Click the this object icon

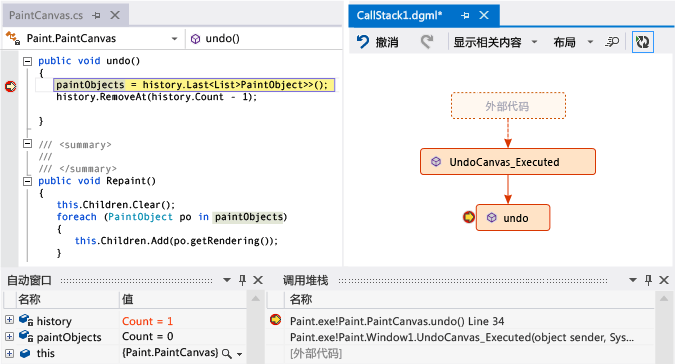pyautogui.click(x=25, y=353)
